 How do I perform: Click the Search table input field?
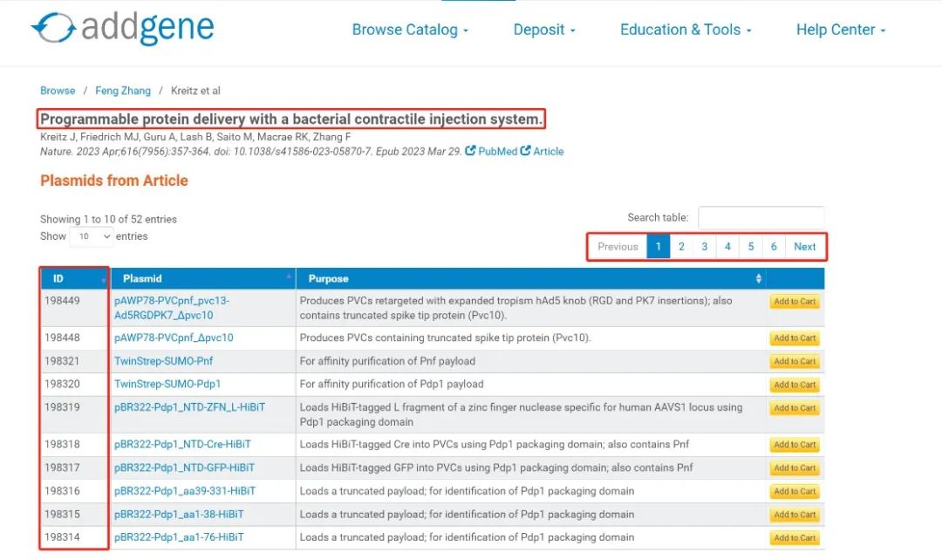click(761, 218)
